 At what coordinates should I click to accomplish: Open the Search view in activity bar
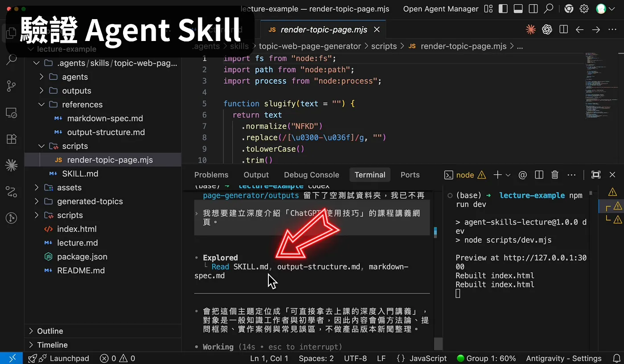(x=12, y=59)
